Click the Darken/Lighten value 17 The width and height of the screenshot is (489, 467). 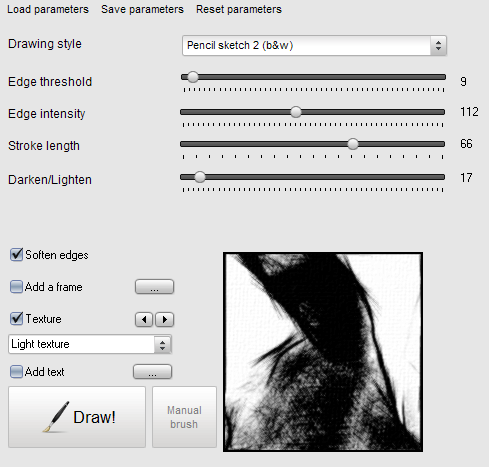click(466, 177)
